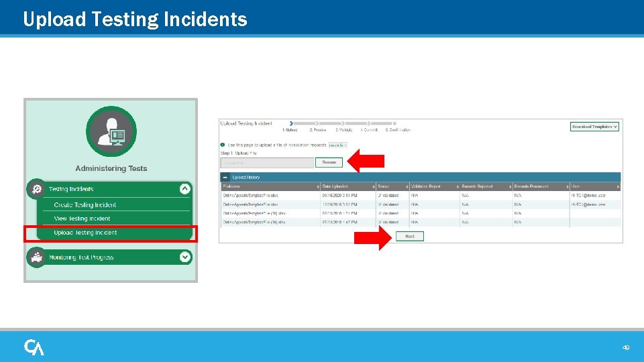Click the Browse button
This screenshot has height=362, width=644.
pyautogui.click(x=329, y=162)
